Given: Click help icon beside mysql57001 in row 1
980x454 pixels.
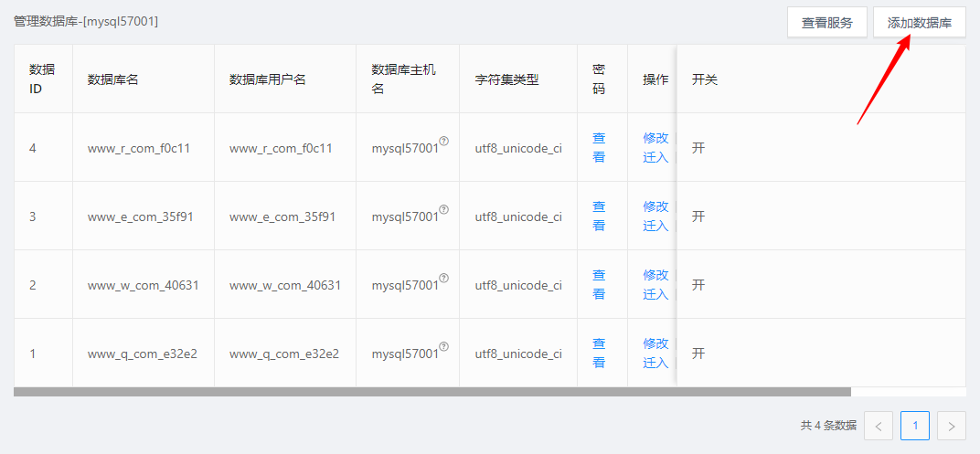Looking at the screenshot, I should point(443,346).
